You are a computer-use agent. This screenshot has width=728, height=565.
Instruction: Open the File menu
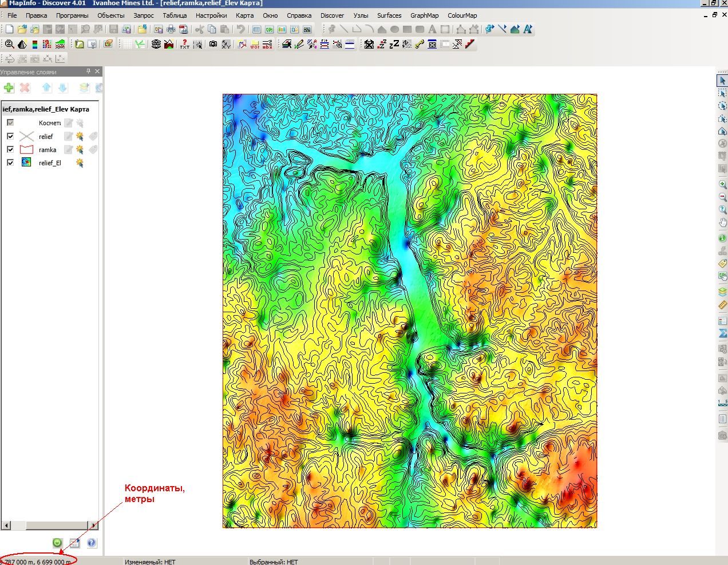pos(12,15)
